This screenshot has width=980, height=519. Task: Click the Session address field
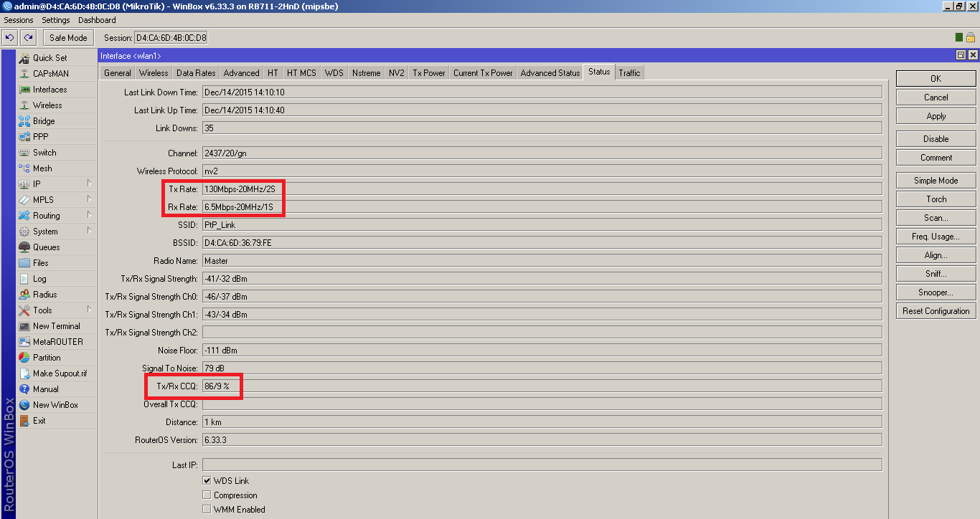(171, 38)
